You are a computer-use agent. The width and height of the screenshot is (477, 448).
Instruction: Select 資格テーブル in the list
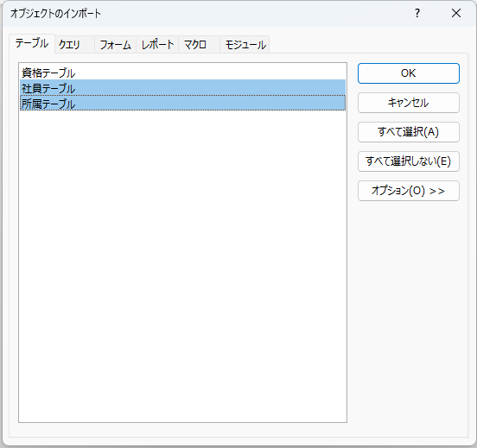[x=182, y=73]
